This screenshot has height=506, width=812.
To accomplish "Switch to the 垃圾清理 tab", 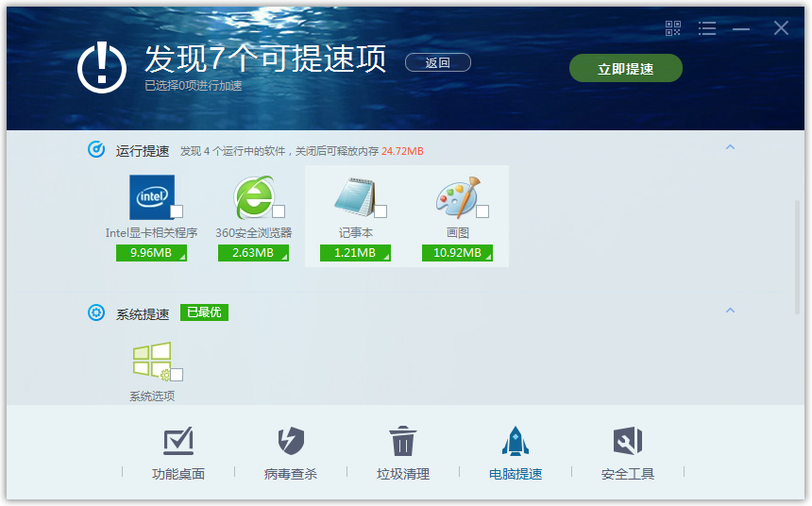I will [403, 453].
